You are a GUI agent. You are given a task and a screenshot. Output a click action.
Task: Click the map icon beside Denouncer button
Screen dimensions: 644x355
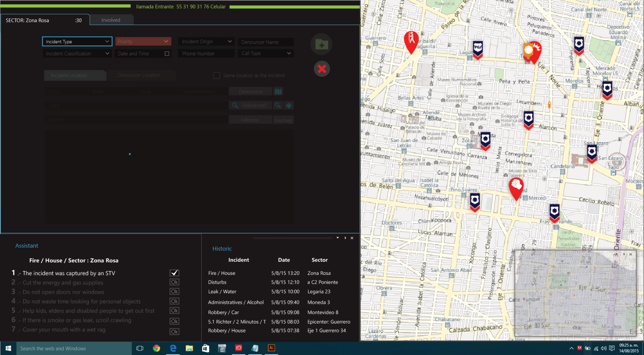(278, 91)
